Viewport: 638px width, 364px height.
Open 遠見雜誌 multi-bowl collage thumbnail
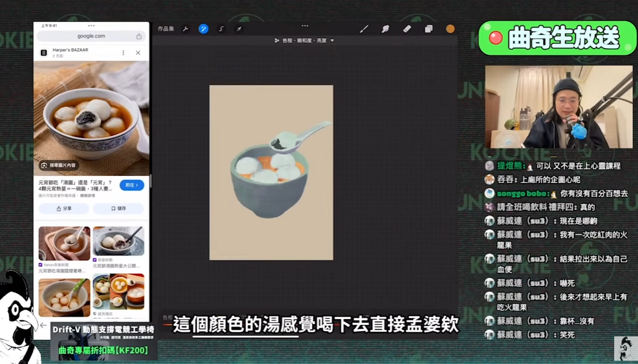(119, 292)
